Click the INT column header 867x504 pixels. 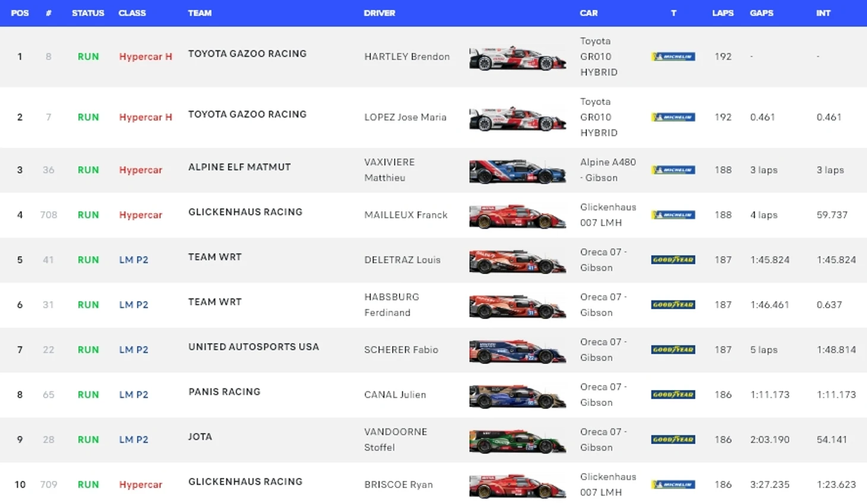point(823,13)
